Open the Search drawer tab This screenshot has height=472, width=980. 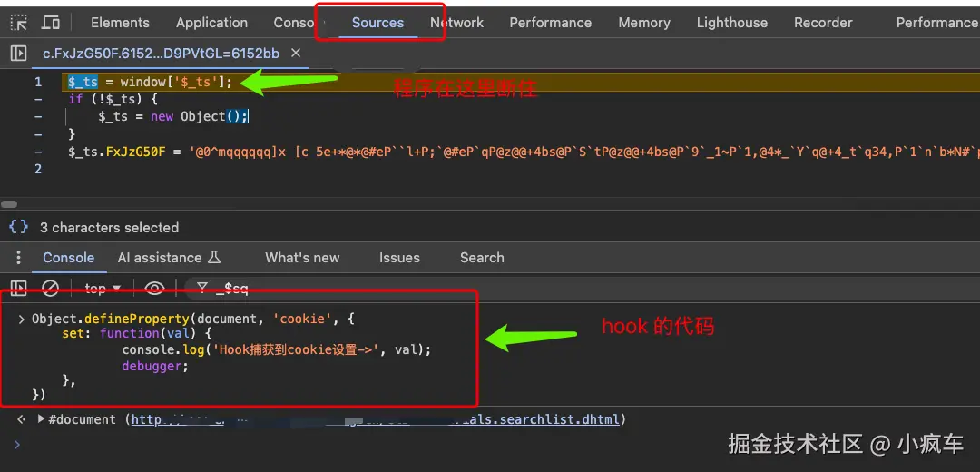pyautogui.click(x=482, y=258)
